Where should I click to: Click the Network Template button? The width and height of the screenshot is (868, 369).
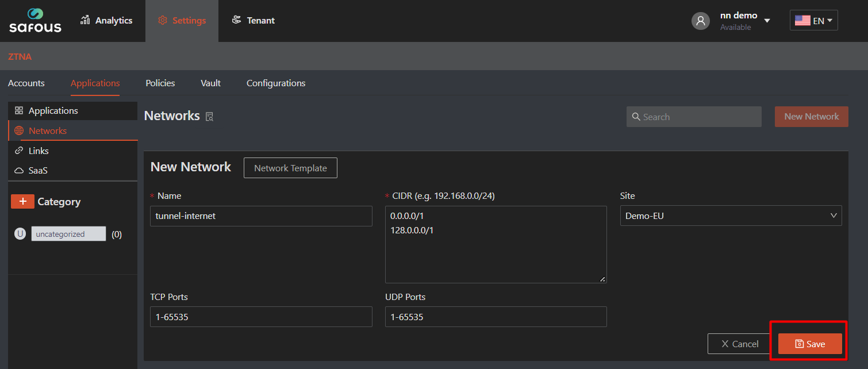[290, 168]
